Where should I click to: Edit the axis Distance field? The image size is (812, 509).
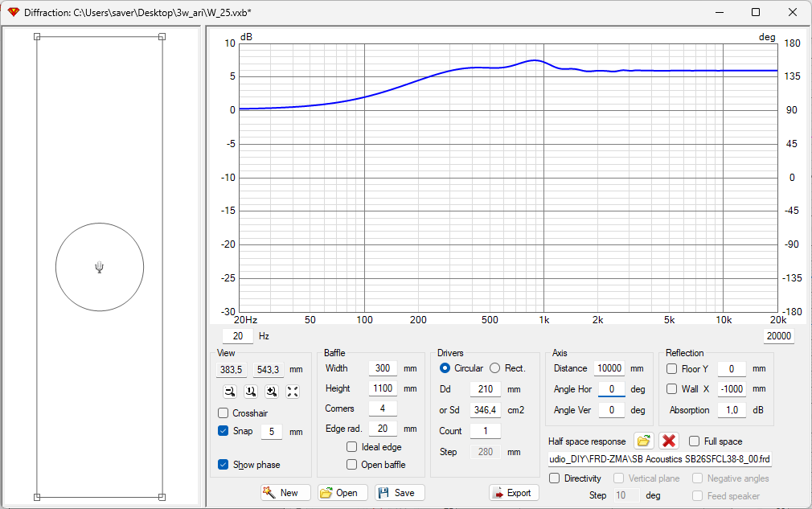(609, 368)
